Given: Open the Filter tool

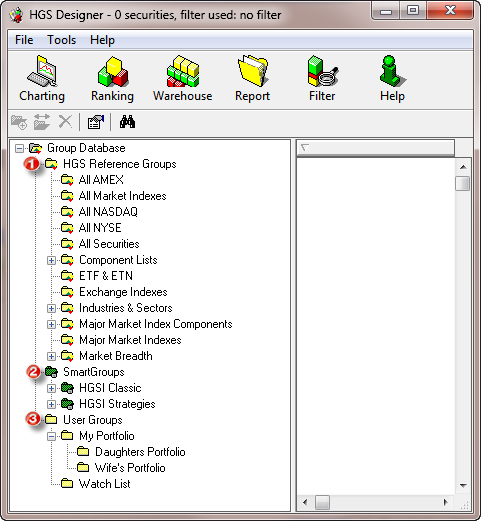Looking at the screenshot, I should tap(322, 79).
